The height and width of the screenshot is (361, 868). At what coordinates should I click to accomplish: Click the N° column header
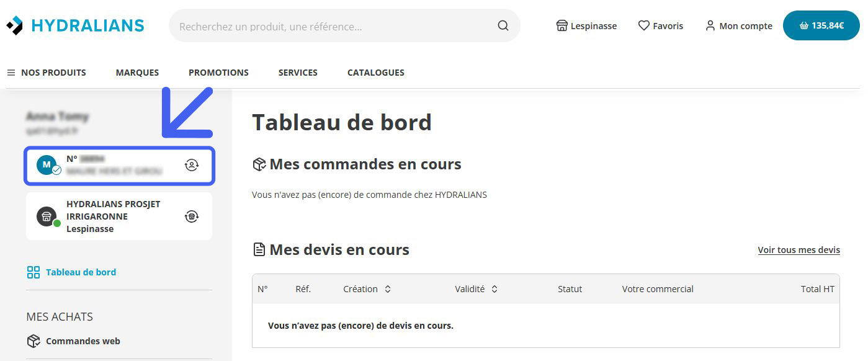click(x=263, y=289)
